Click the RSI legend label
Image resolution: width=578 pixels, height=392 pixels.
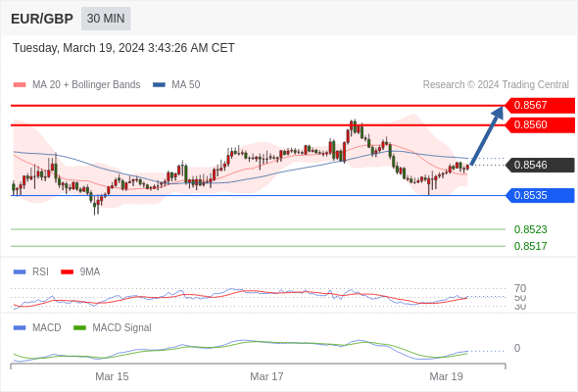click(40, 272)
